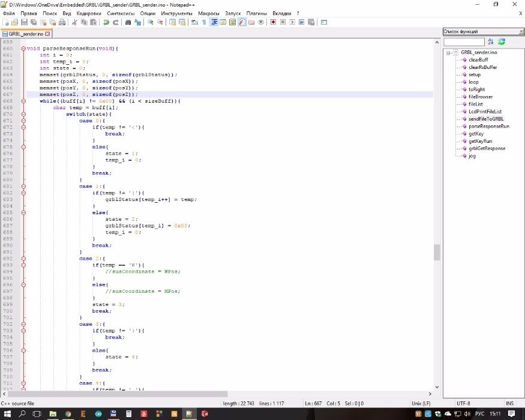This screenshot has height=420, width=525.
Task: Click the Cut scissors icon
Action: point(74,22)
